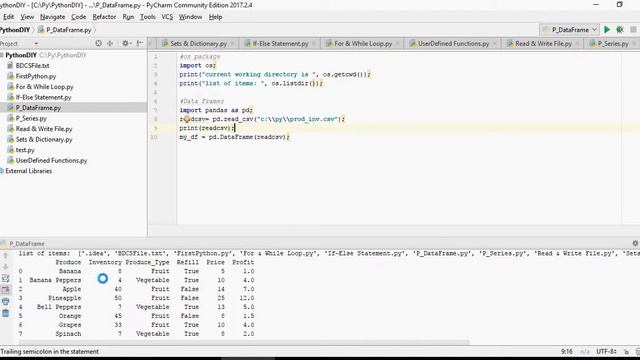Close the Read & Write File.py tab
The width and height of the screenshot is (640, 360).
click(577, 44)
